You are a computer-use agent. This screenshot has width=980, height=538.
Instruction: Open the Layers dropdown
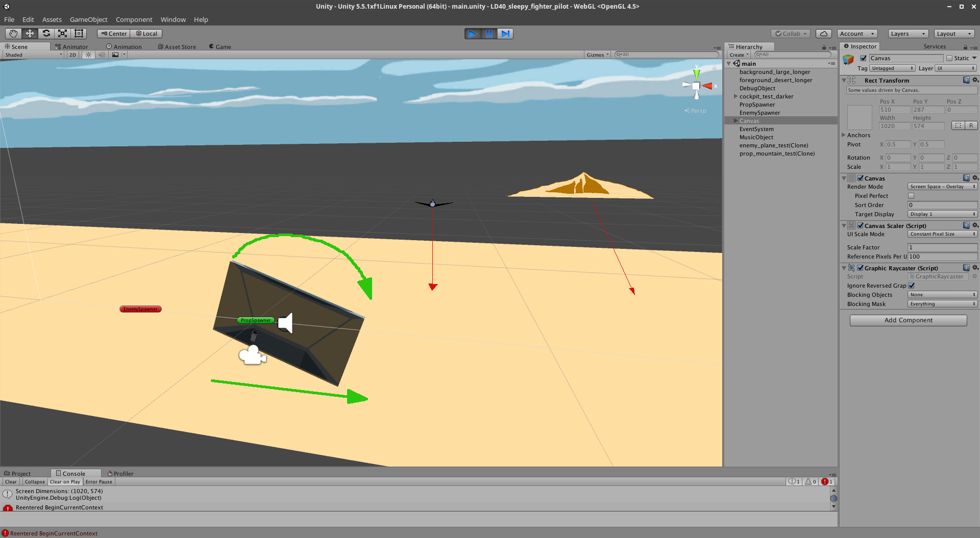tap(908, 34)
